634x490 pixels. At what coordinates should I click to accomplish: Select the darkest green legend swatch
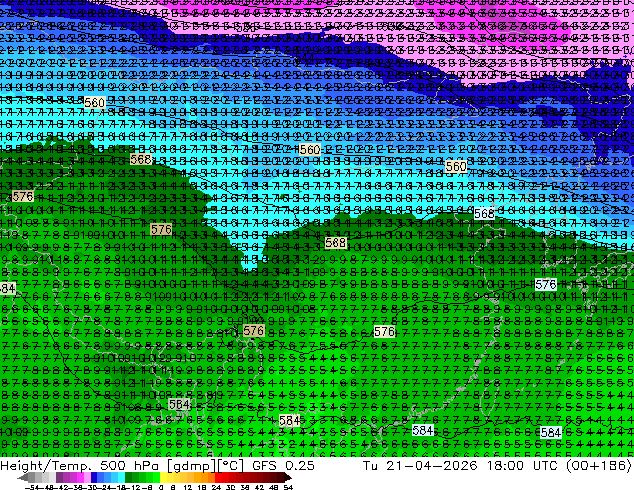point(129,478)
